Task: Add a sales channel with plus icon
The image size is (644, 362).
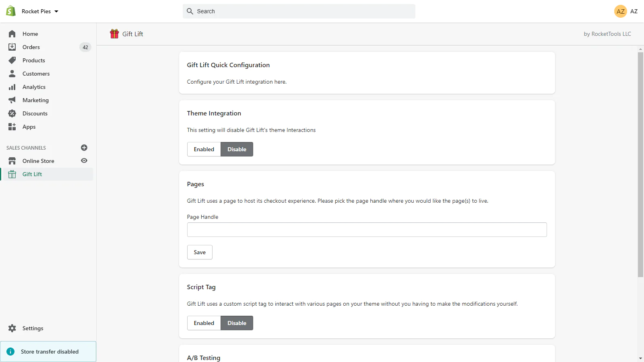Action: coord(84,148)
